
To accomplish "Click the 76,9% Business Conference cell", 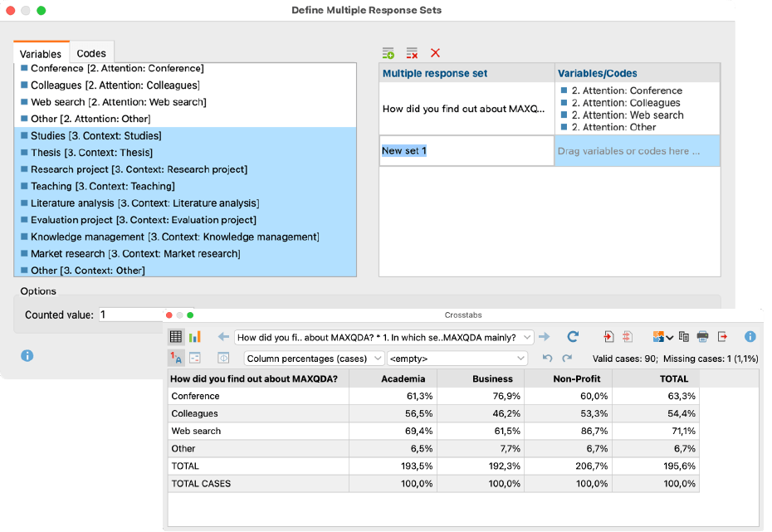I will [x=481, y=396].
